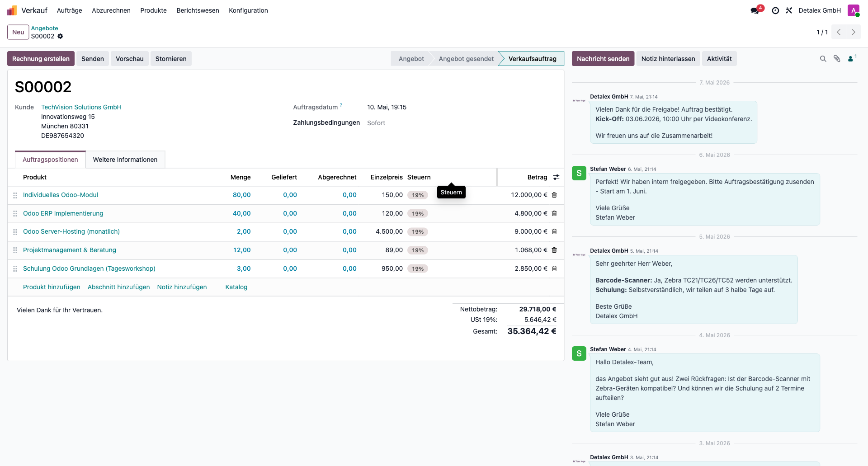This screenshot has width=868, height=466.
Task: Open the Aufträge menu
Action: (70, 10)
